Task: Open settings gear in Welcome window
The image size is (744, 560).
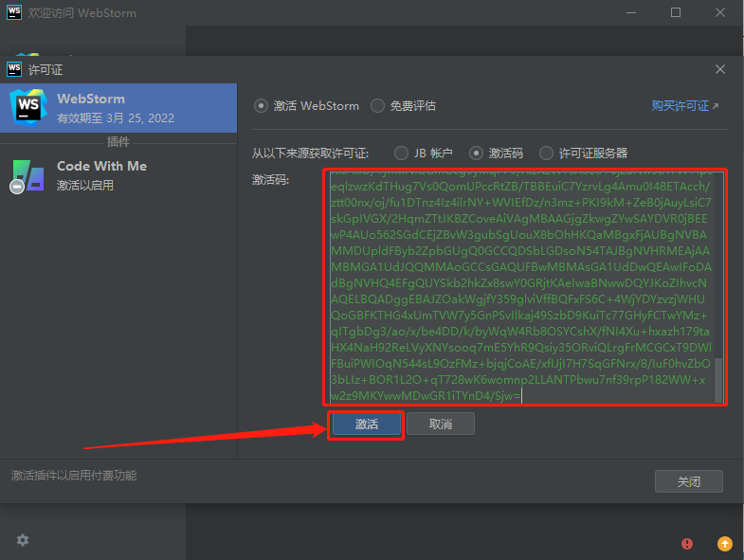Action: click(x=23, y=540)
